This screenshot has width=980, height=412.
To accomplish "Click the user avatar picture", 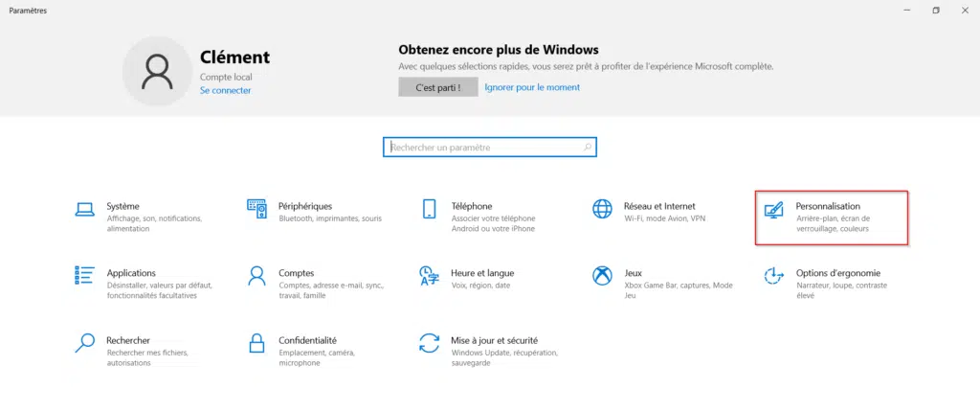I will 157,71.
